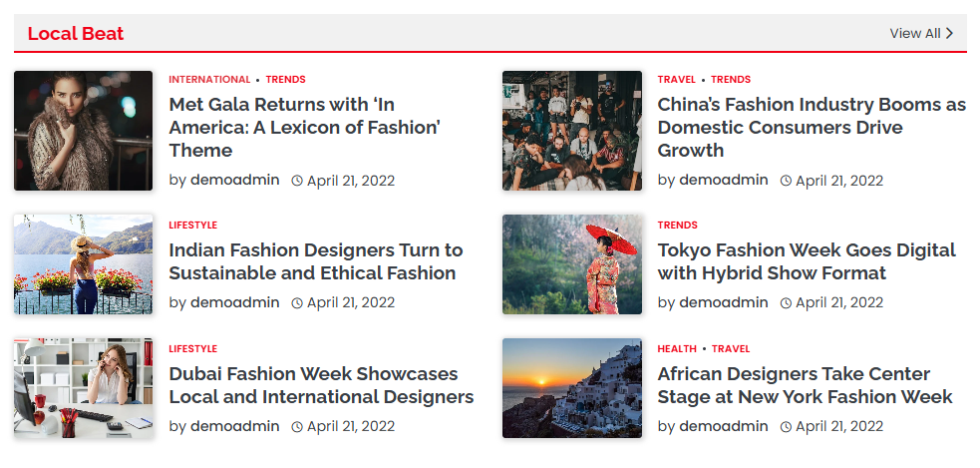Click clock icon on Tokyo Fashion Week article
Viewport: 980px width, 468px height.
(x=786, y=303)
